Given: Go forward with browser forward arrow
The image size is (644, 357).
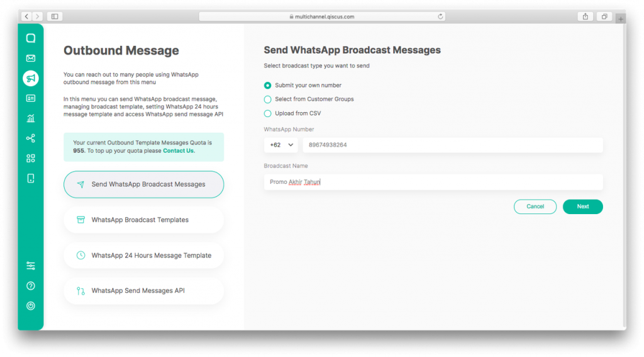Looking at the screenshot, I should [37, 16].
